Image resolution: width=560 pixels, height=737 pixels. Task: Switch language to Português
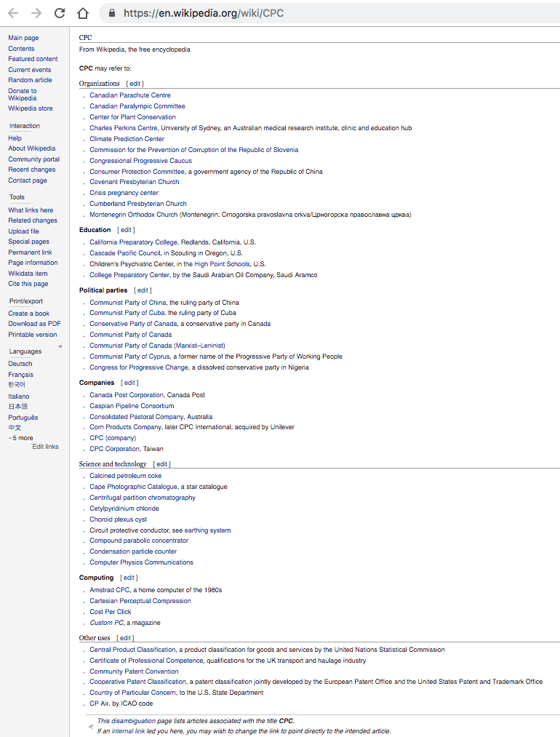23,418
